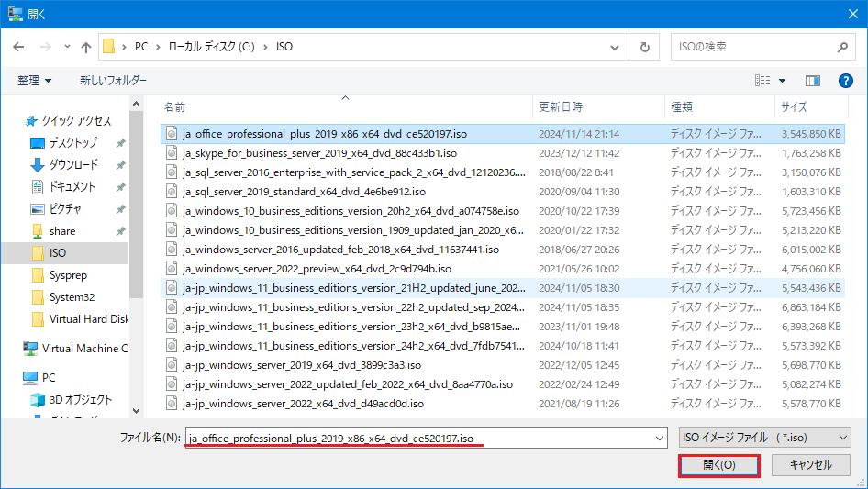Select windows_11 version_24h2 iso file
The width and height of the screenshot is (868, 489).
pyautogui.click(x=503, y=346)
